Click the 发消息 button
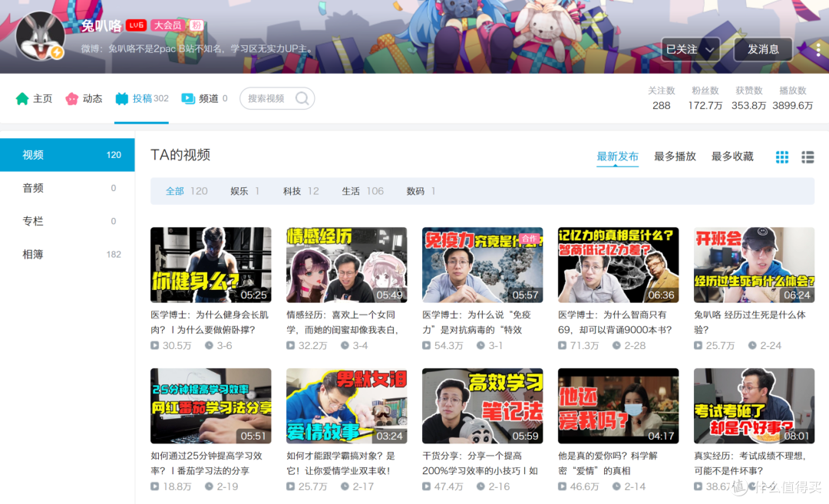The height and width of the screenshot is (504, 829). (763, 49)
